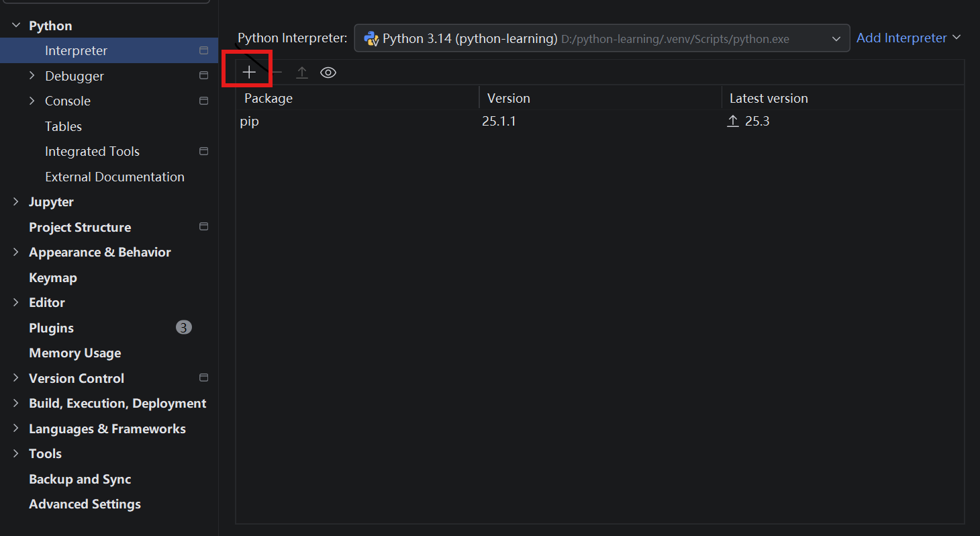Click the Plugins badge showing 3
980x536 pixels.
point(184,328)
